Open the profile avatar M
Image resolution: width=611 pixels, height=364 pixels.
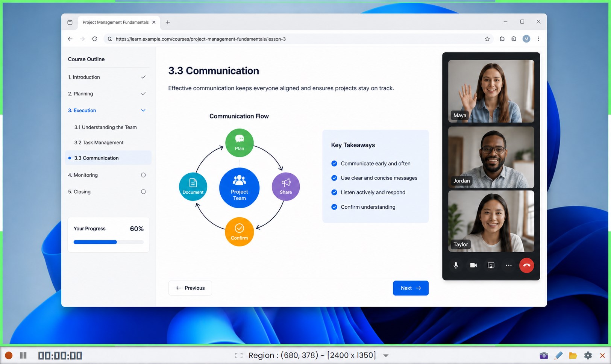[526, 39]
